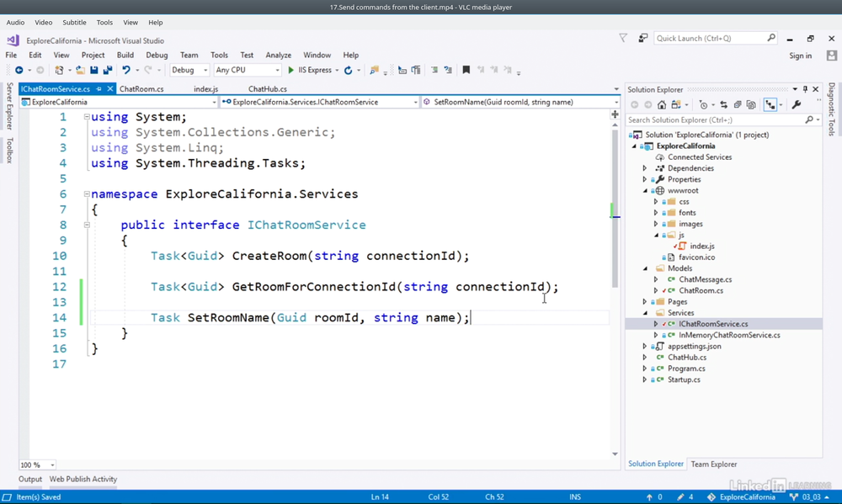
Task: Open VLC's Subtitle menu
Action: (x=74, y=23)
